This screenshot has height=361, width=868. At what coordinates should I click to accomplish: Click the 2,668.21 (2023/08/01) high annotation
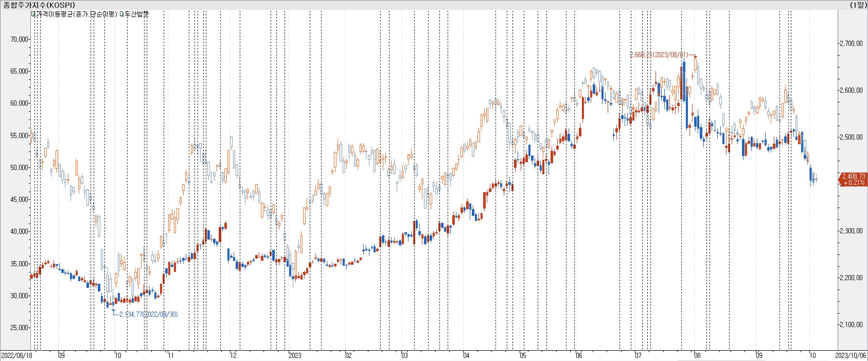(x=659, y=55)
